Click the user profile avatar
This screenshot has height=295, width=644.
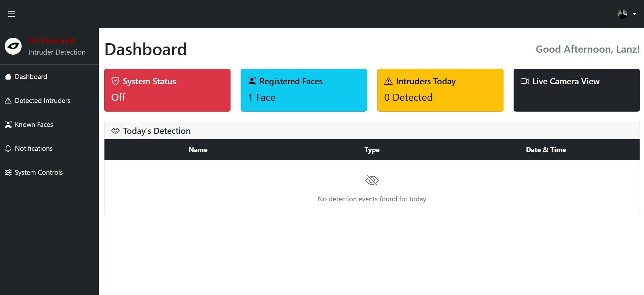click(622, 14)
